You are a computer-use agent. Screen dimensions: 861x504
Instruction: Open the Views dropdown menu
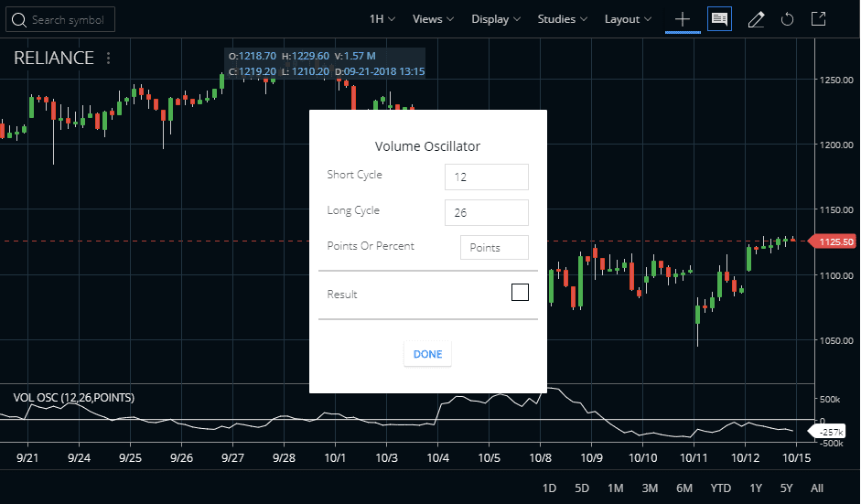(x=434, y=19)
